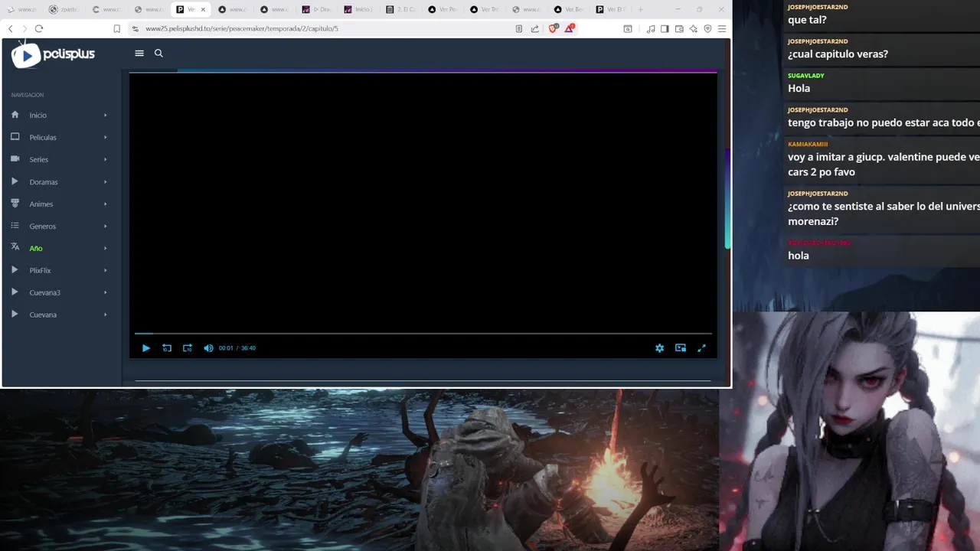Switch to the '2. El Ca' tab
The image size is (980, 551).
[x=401, y=9]
